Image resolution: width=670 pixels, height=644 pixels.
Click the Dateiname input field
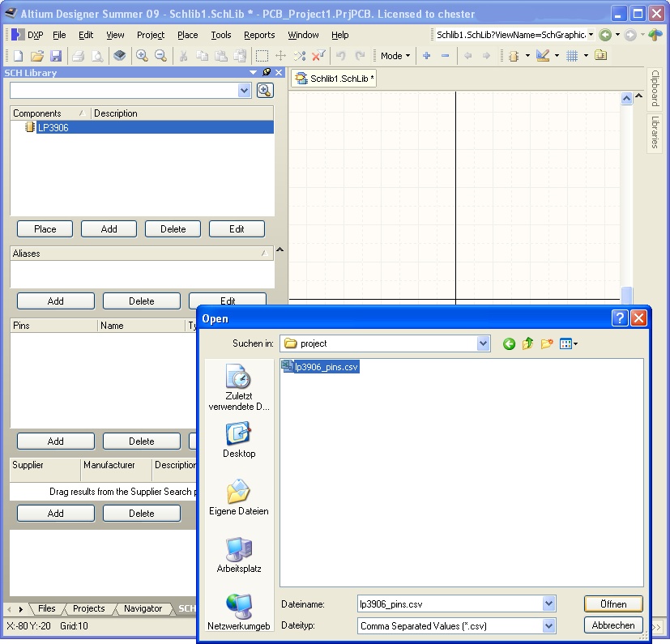point(450,604)
